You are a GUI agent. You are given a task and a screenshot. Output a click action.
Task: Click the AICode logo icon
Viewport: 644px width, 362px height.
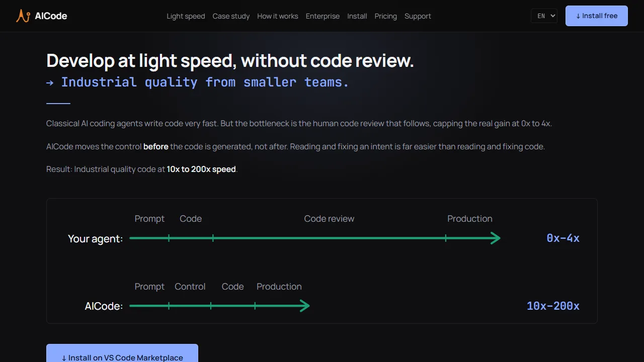(x=23, y=16)
